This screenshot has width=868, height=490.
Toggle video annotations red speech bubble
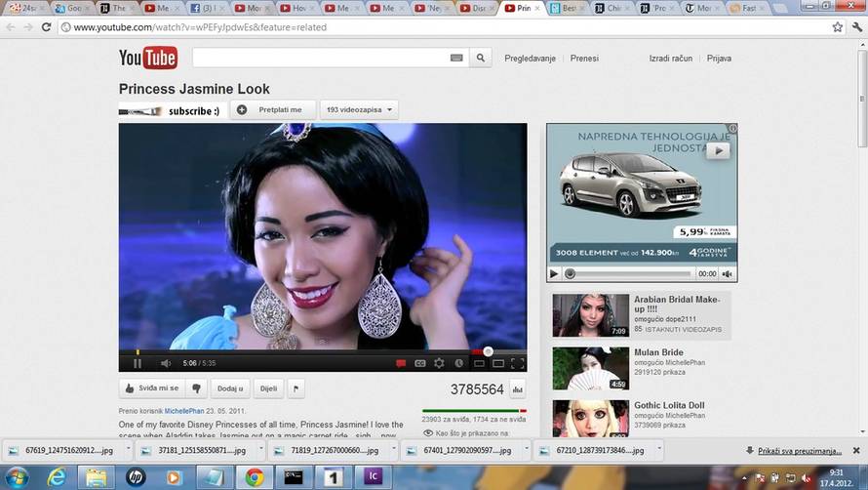tap(402, 364)
